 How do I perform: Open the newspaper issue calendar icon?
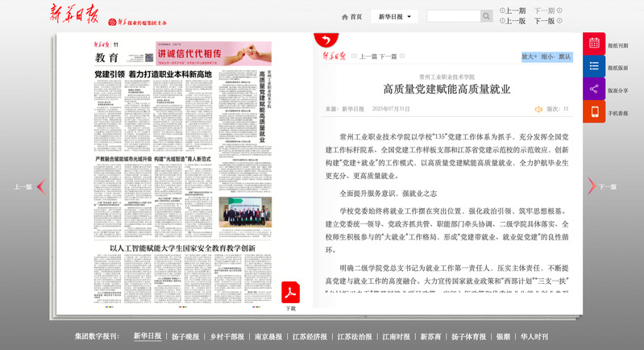[x=594, y=44]
